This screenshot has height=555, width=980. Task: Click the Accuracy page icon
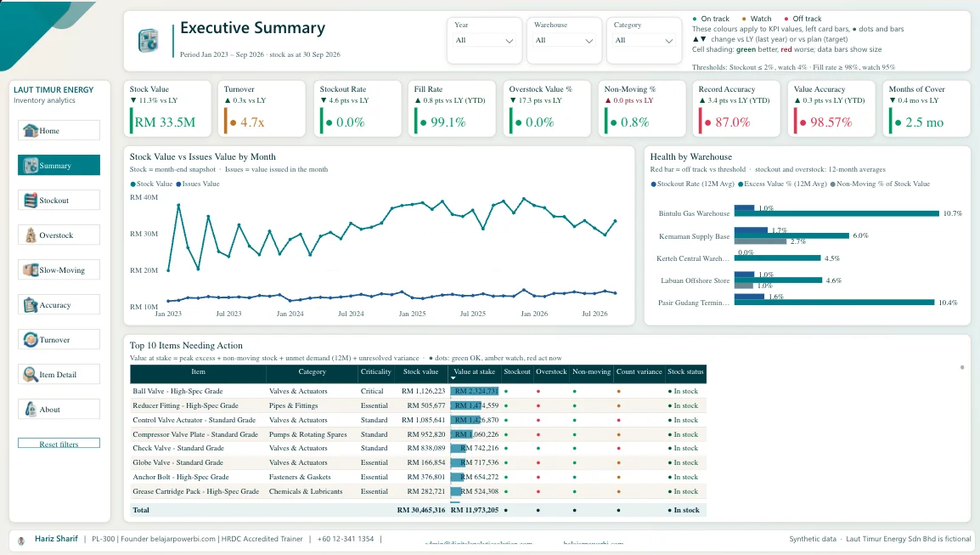pyautogui.click(x=30, y=305)
